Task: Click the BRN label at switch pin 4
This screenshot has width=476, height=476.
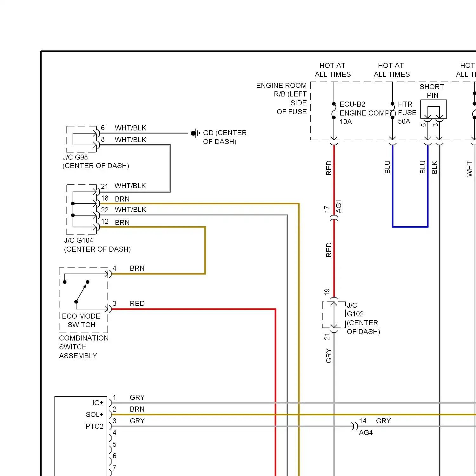Action: coord(137,268)
